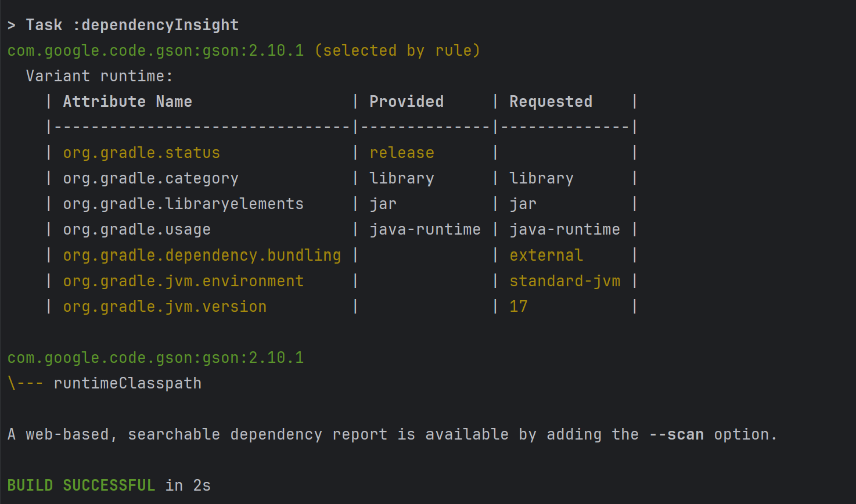856x504 pixels.
Task: Click 'library' in the Requested column
Action: coord(541,178)
